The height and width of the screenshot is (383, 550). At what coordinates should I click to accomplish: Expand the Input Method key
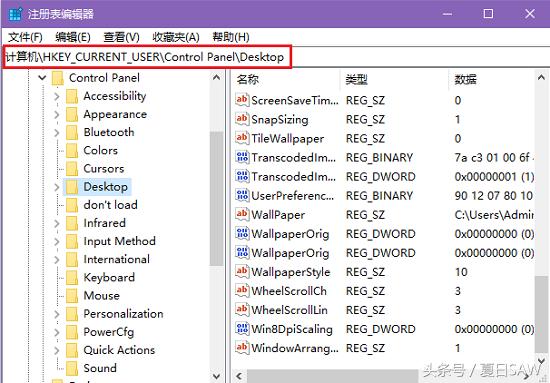(x=57, y=241)
